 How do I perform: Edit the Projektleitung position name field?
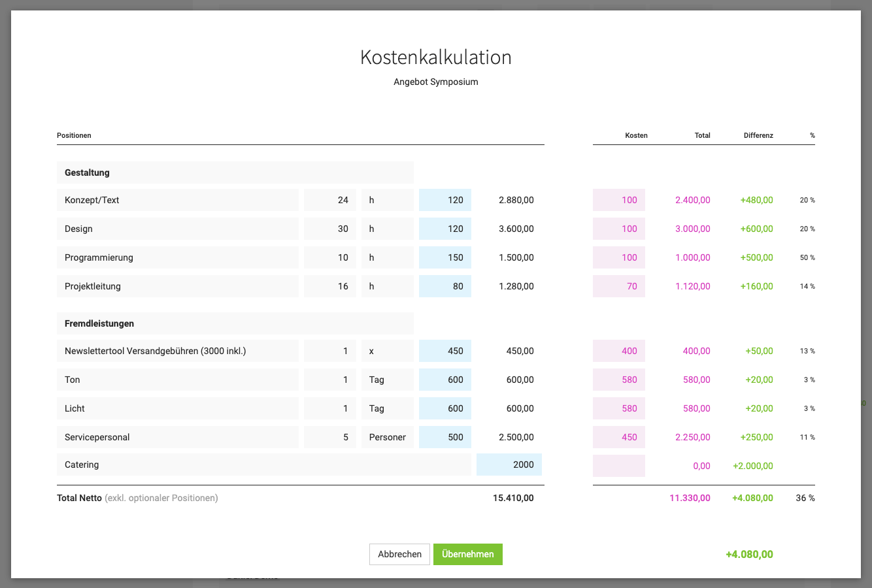click(x=178, y=286)
